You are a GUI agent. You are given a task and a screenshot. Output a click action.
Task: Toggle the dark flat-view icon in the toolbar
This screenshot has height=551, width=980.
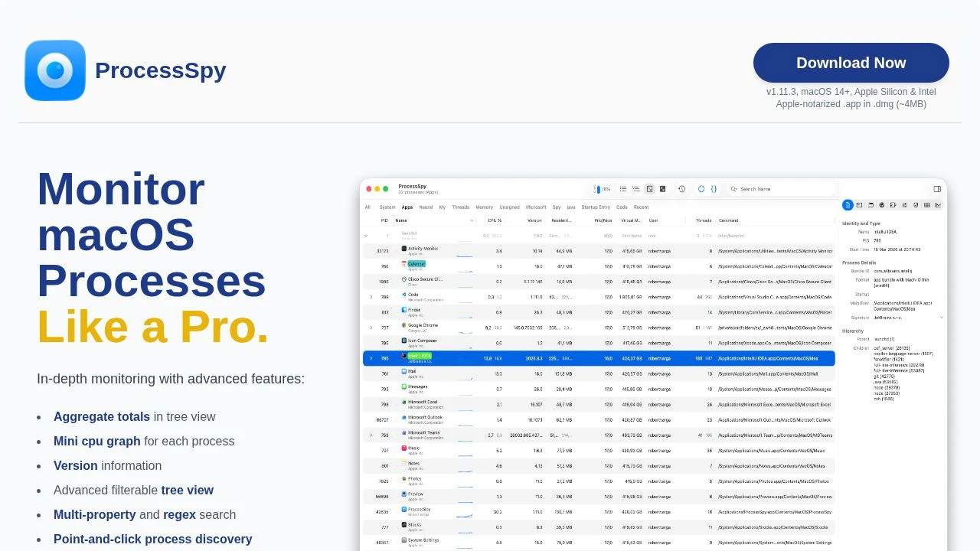[x=663, y=188]
